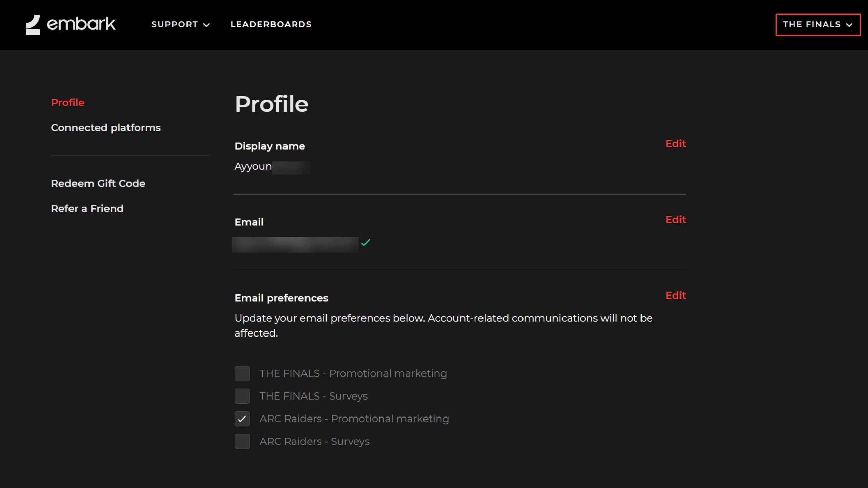This screenshot has width=868, height=488.
Task: Open the Leaderboards menu item
Action: click(271, 24)
